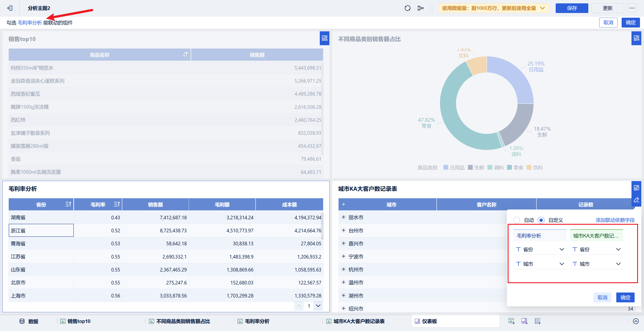This screenshot has height=331, width=644.
Task: Click the add dashboard icon in bottom bar
Action: click(524, 321)
